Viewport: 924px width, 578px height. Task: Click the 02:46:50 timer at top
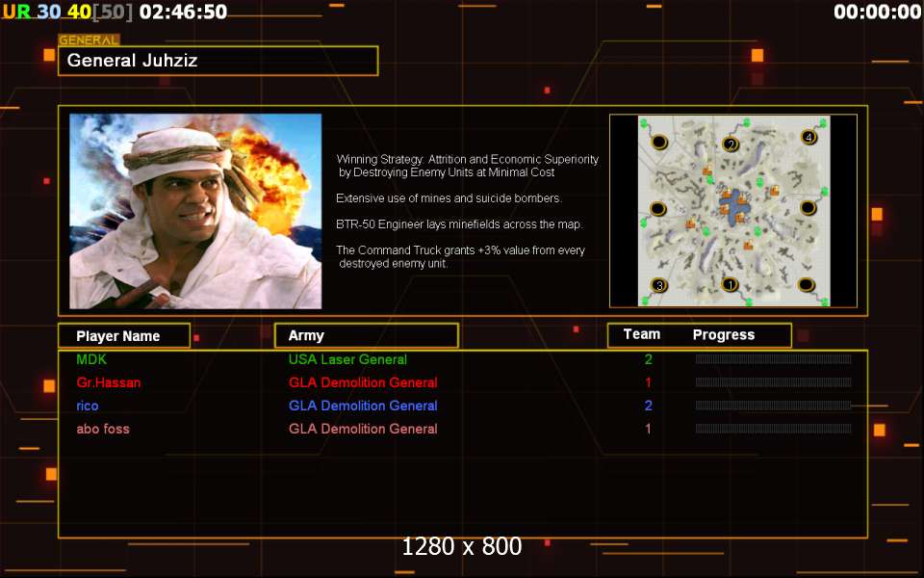pyautogui.click(x=183, y=12)
